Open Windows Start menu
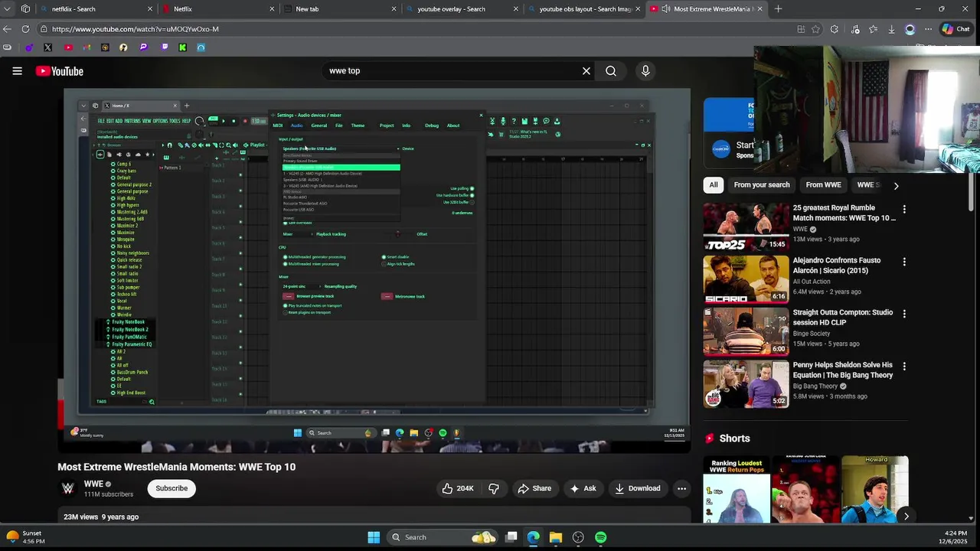Viewport: 980px width, 551px height. [x=374, y=537]
